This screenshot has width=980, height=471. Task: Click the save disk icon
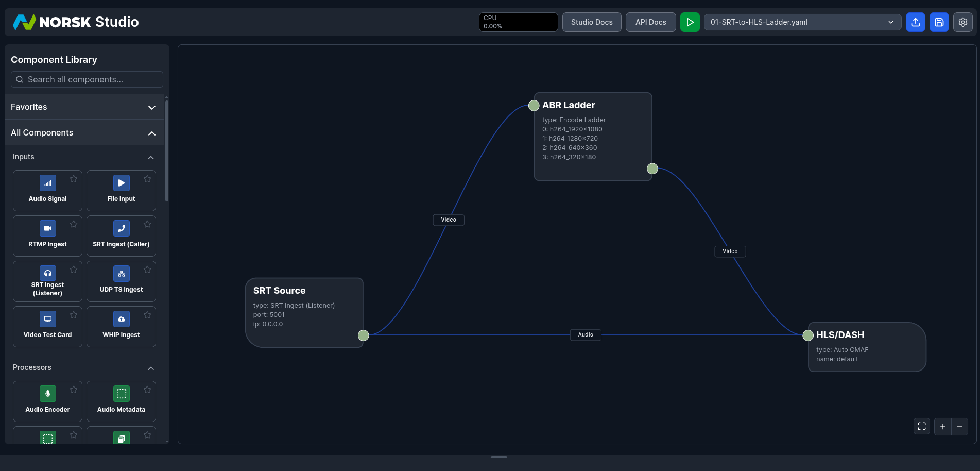point(939,22)
